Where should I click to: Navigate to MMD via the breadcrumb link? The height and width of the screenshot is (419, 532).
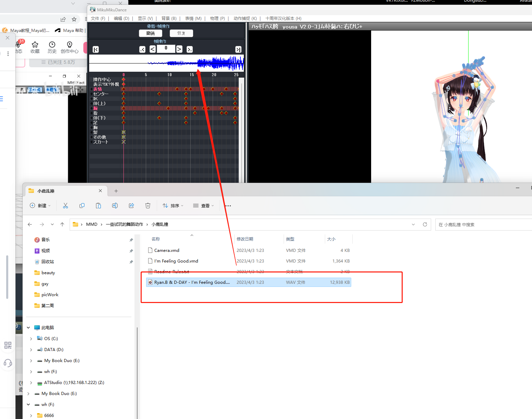click(92, 224)
